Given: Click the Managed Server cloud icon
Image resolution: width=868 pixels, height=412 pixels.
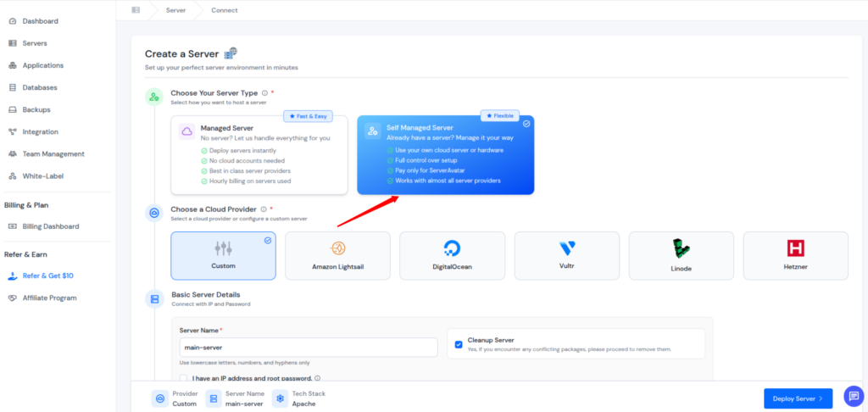Looking at the screenshot, I should click(187, 131).
